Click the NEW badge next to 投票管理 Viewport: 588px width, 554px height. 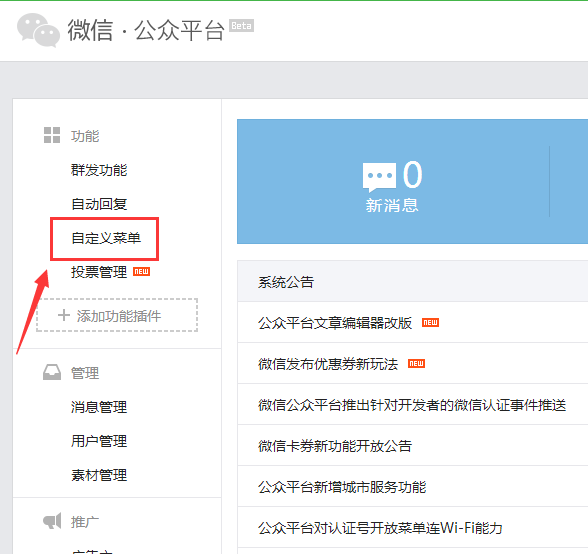pos(141,272)
